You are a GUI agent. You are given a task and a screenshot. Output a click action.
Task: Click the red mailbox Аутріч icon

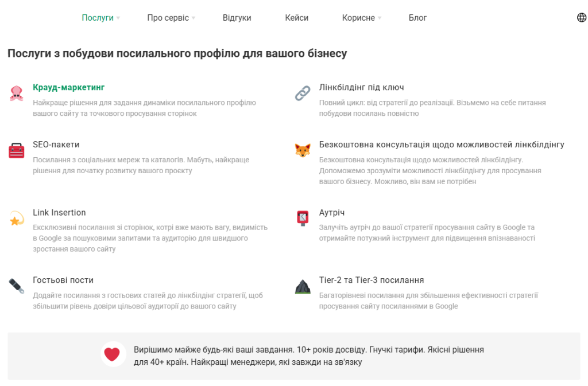[303, 218]
